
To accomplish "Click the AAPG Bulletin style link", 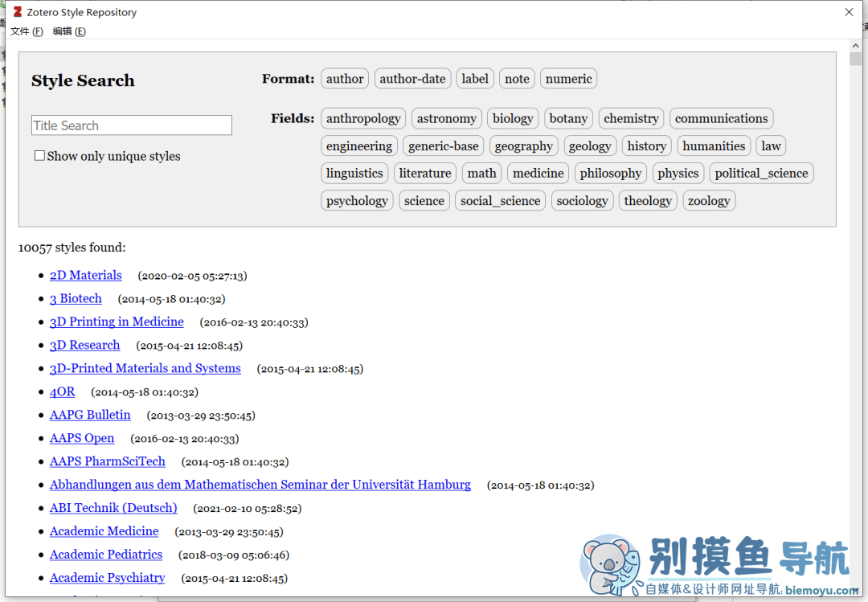I will tap(90, 415).
